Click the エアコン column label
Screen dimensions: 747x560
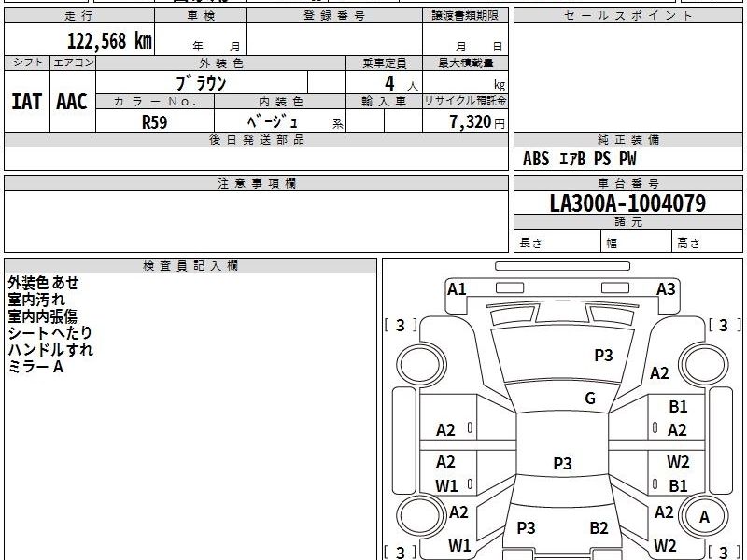[x=73, y=63]
